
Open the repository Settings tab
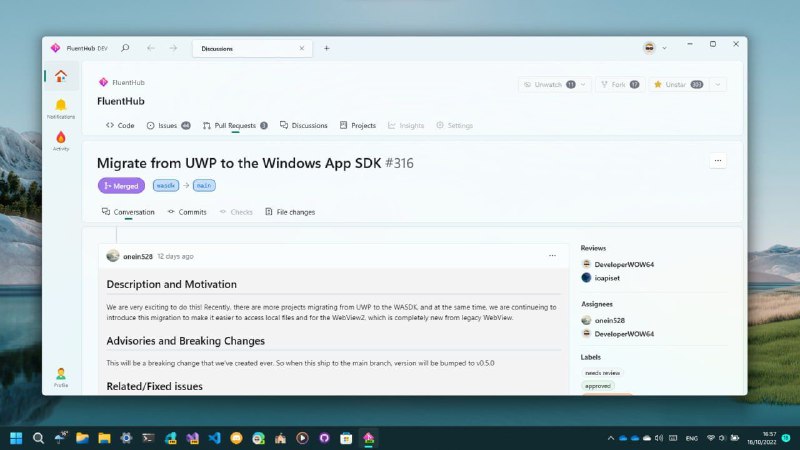point(454,126)
